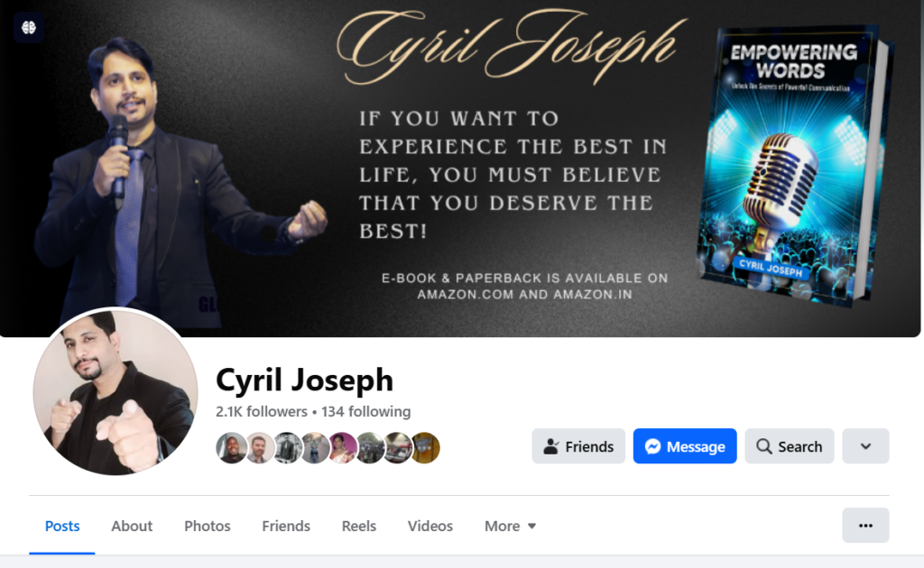The image size is (924, 568).
Task: Expand the More tab dropdown
Action: (510, 526)
